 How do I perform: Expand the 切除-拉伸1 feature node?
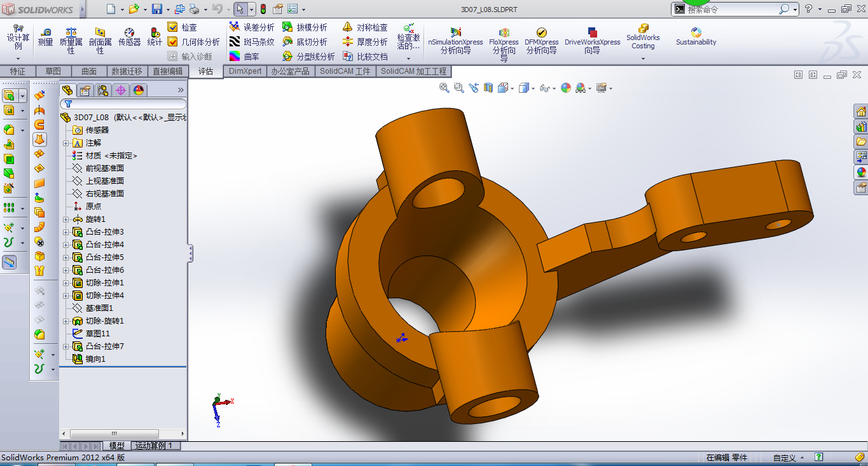(65, 283)
